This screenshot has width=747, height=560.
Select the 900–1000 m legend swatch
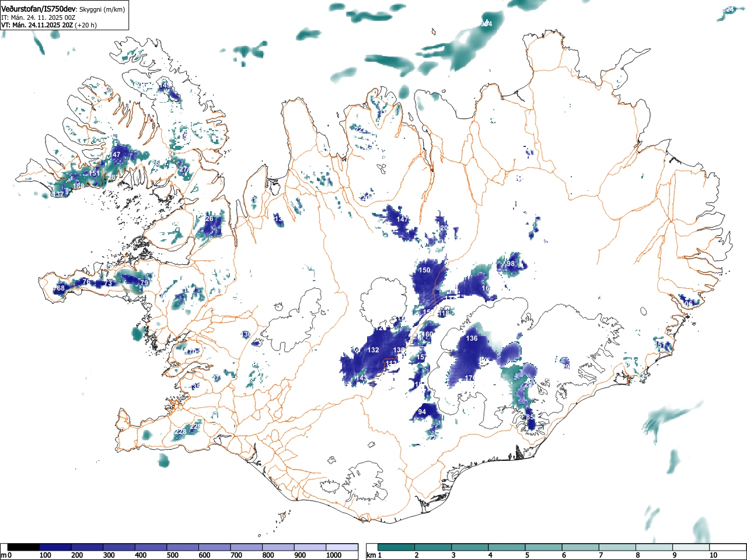310,547
